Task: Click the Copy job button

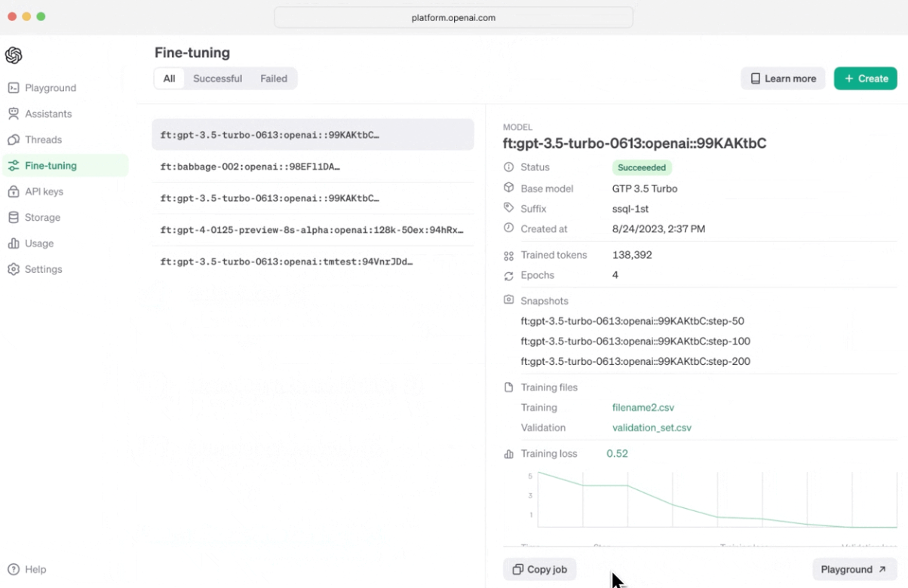Action: 539,569
